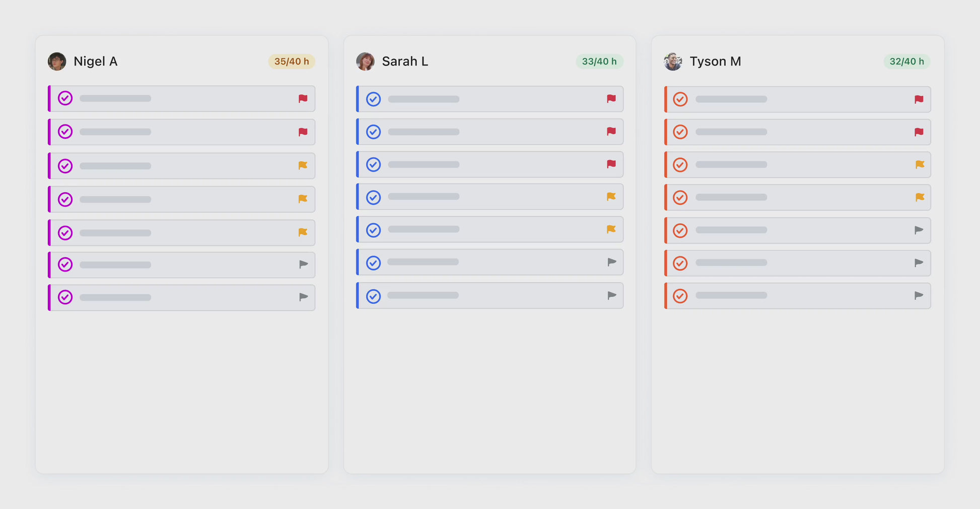
Task: Click gray flag on Tyson M's last task
Action: 919,295
